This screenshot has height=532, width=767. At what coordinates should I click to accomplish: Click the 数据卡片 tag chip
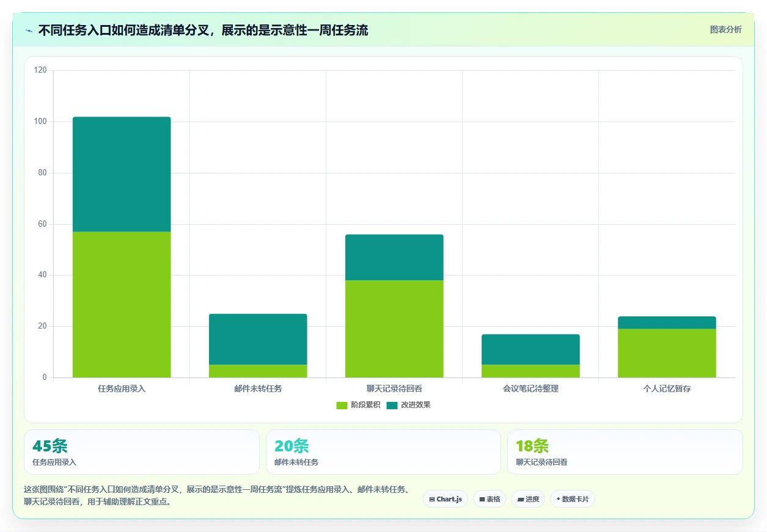coord(573,499)
